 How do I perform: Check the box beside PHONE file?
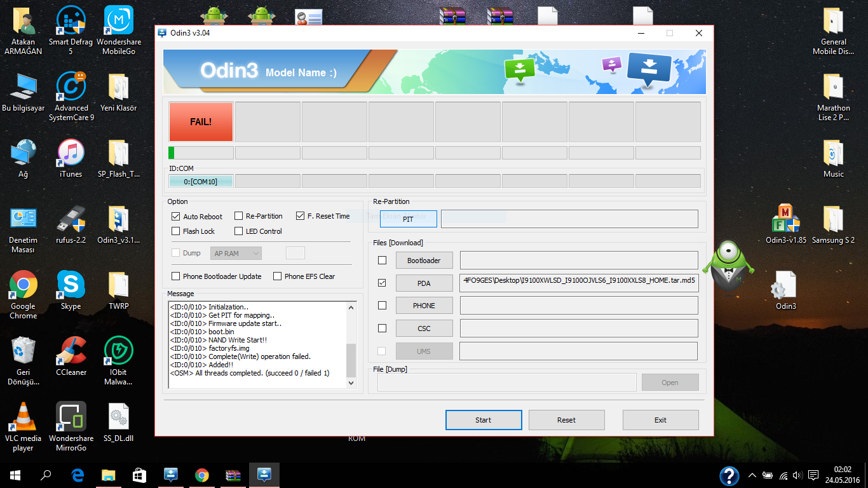382,306
